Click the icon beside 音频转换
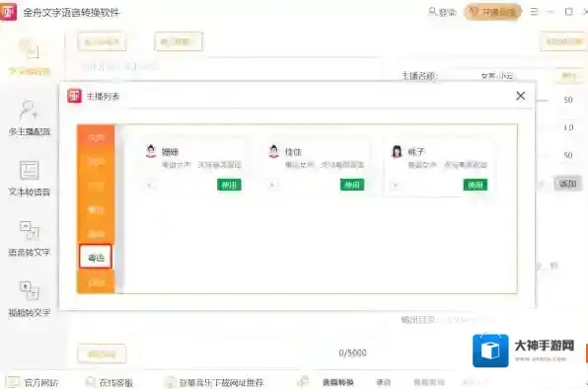588x389 pixels. [x=303, y=381]
